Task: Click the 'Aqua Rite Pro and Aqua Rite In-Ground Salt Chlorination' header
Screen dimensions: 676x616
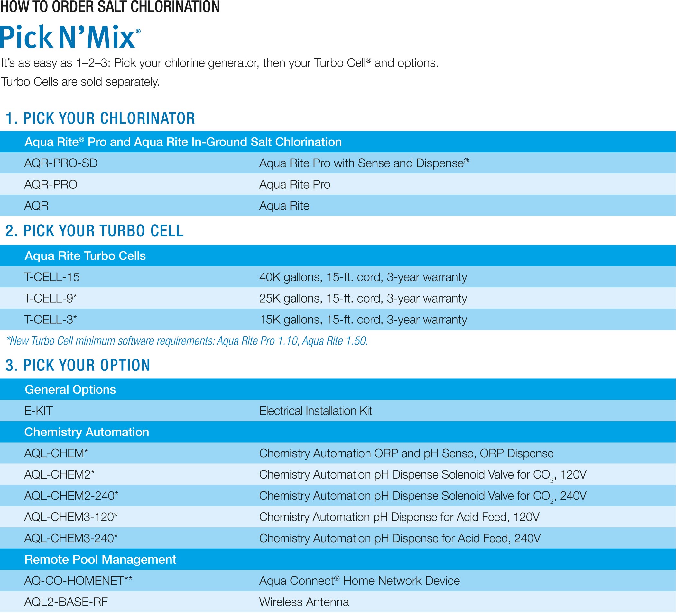Action: 183,142
